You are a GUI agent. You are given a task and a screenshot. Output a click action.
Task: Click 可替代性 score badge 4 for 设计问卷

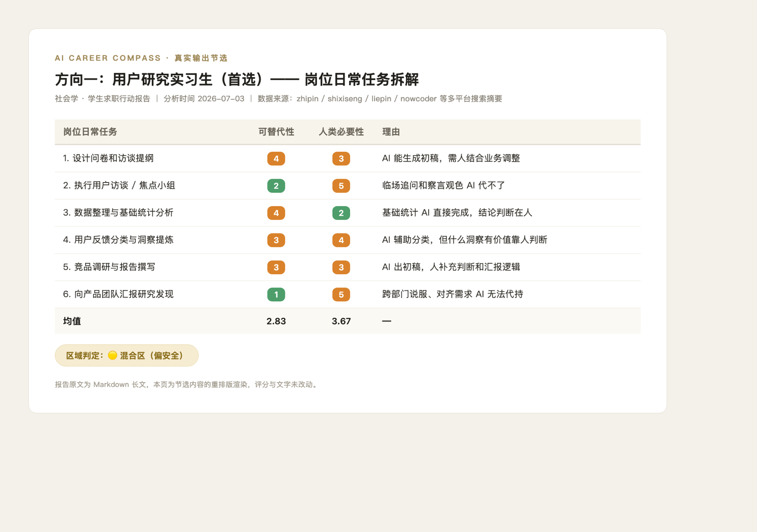point(276,158)
